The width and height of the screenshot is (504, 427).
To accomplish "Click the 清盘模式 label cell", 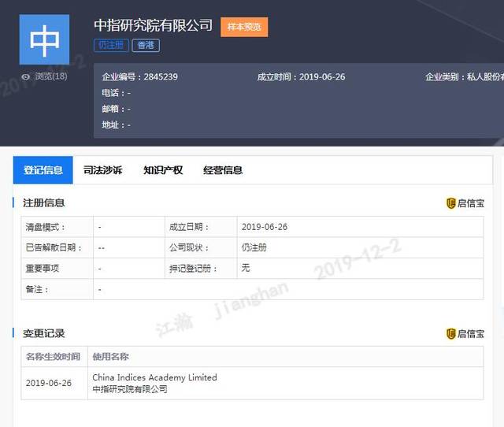I will click(x=57, y=227).
